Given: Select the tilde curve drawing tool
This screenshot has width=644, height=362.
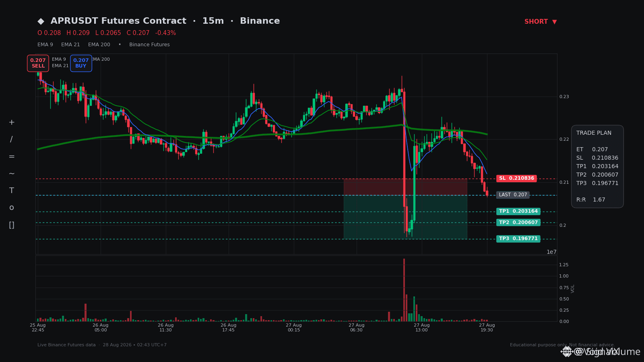Looking at the screenshot, I should click(12, 174).
